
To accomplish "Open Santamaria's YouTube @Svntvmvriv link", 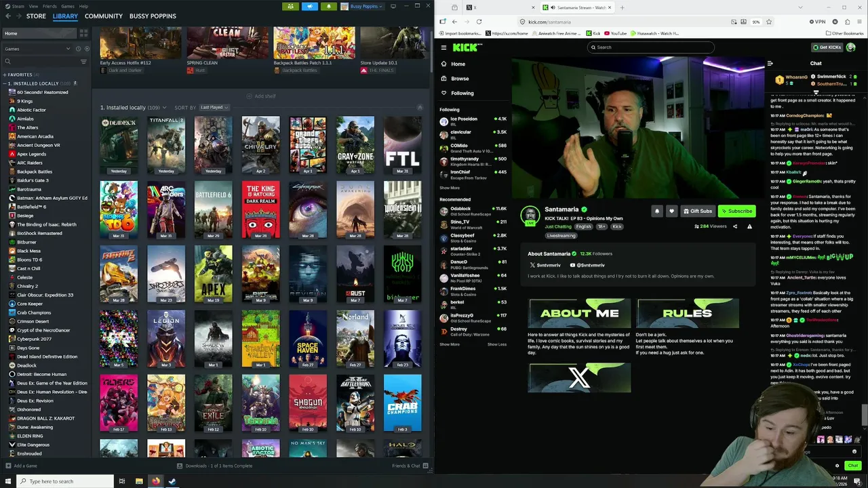I will coord(587,265).
